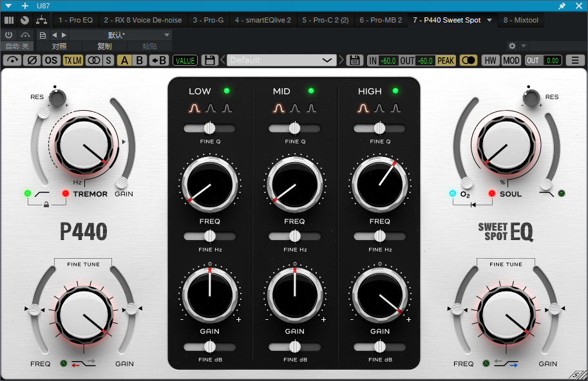588x381 pixels.
Task: Click the HIGH band FINE dB slider
Action: pyautogui.click(x=380, y=346)
